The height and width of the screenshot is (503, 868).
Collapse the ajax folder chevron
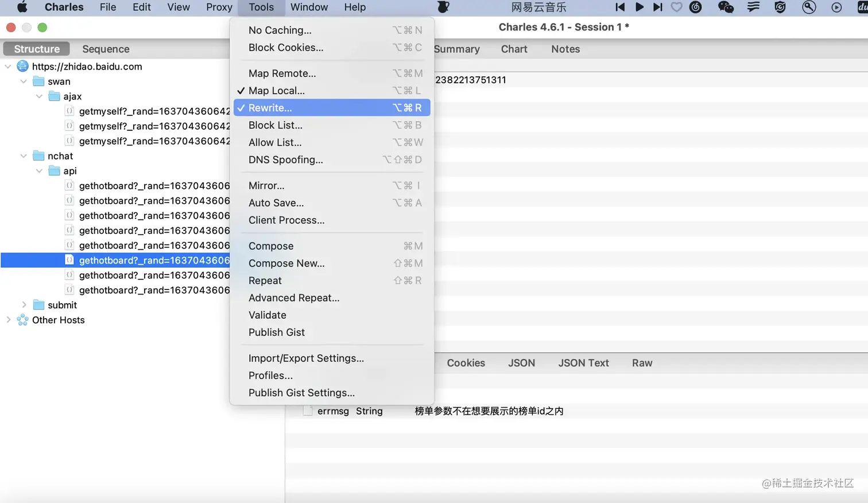click(x=39, y=96)
